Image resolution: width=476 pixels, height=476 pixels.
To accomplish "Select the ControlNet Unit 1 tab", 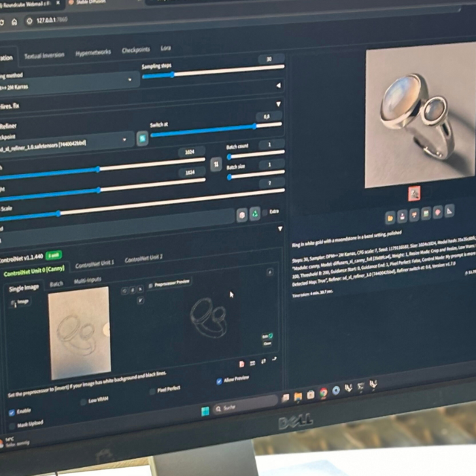I will (95, 264).
